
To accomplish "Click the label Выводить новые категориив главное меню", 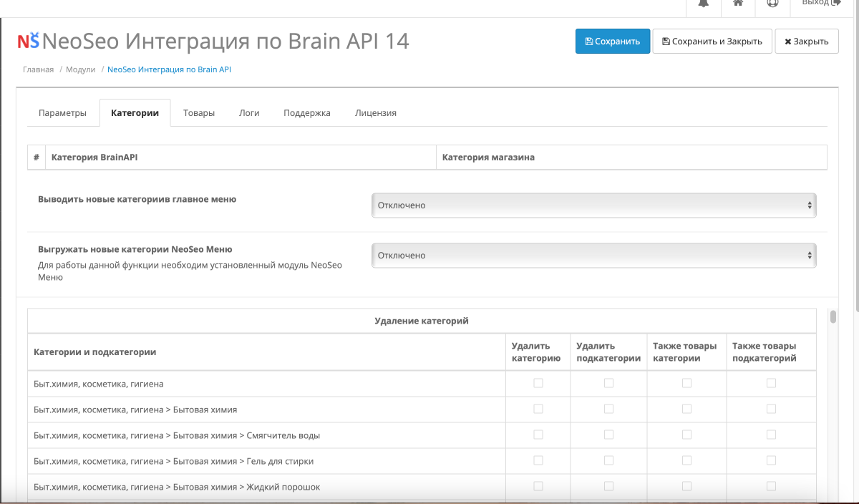I will pos(137,200).
